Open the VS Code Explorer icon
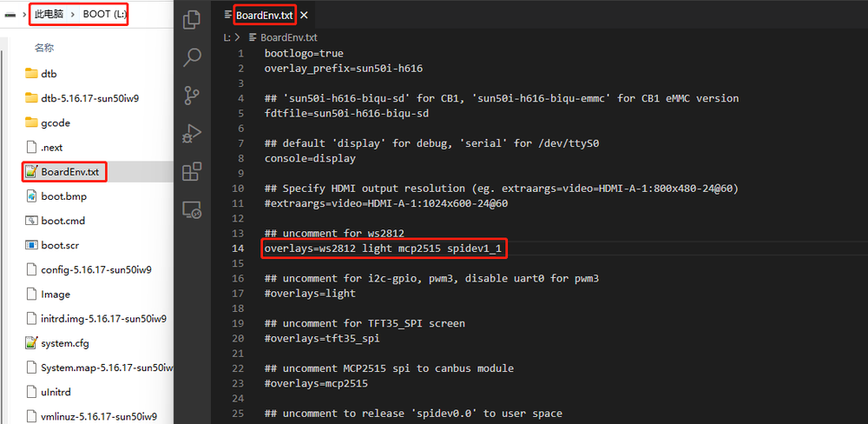Viewport: 868px width, 424px height. pos(192,19)
